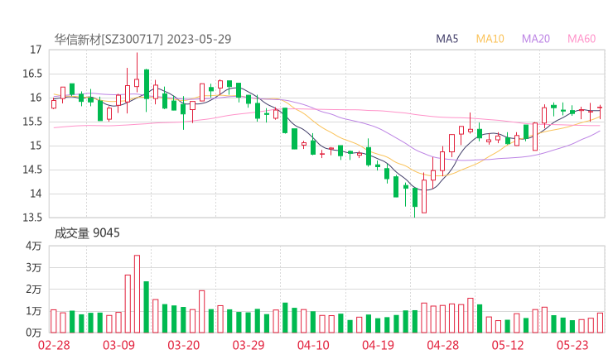
Task: Click the 03-29 date axis label
Action: (x=249, y=345)
